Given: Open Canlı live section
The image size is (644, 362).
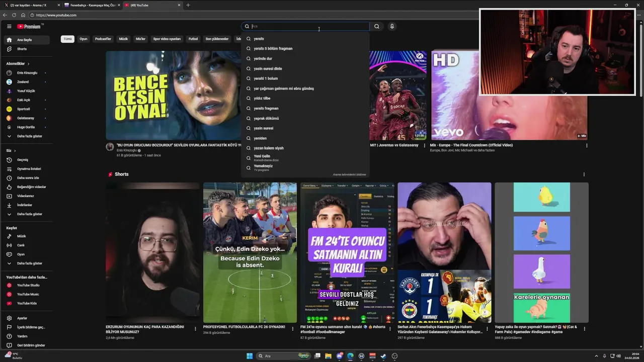Looking at the screenshot, I should point(26,245).
